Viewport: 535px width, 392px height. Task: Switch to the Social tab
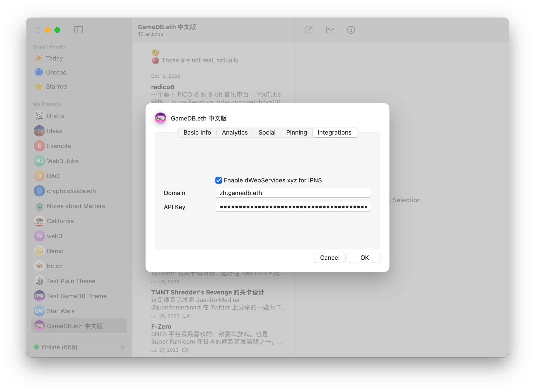tap(266, 132)
